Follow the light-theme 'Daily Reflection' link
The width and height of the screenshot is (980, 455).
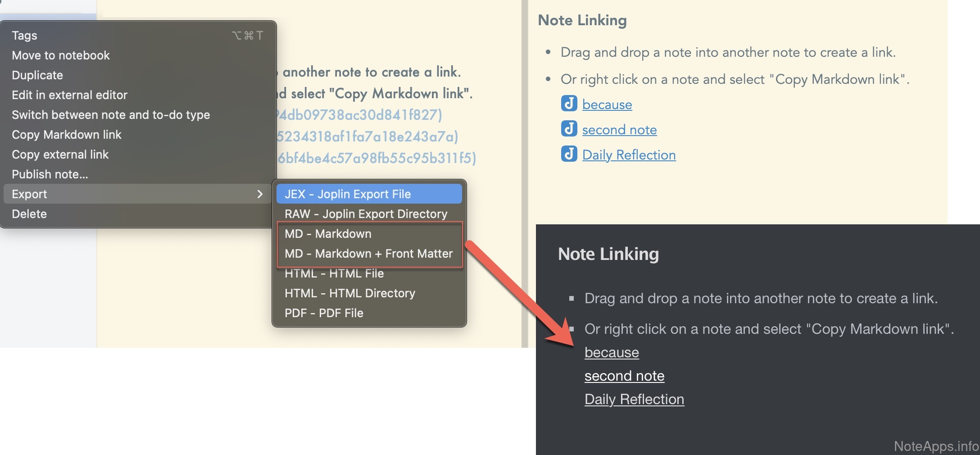(x=629, y=155)
